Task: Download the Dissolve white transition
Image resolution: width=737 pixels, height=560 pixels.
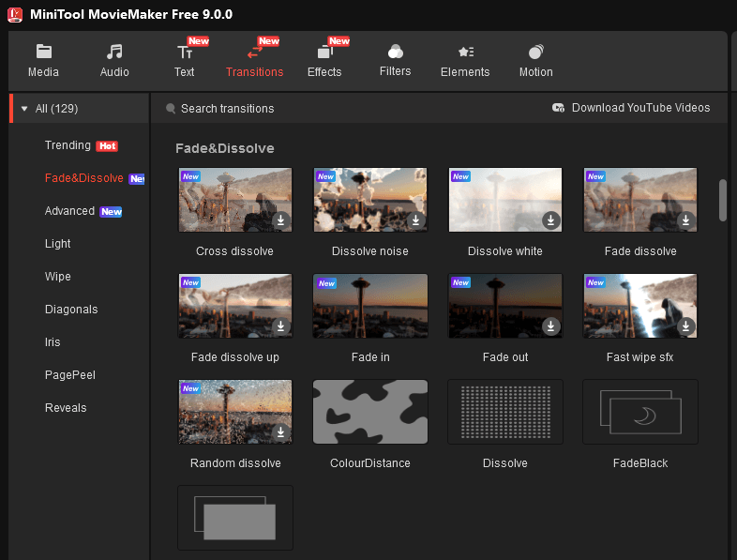Action: [550, 220]
